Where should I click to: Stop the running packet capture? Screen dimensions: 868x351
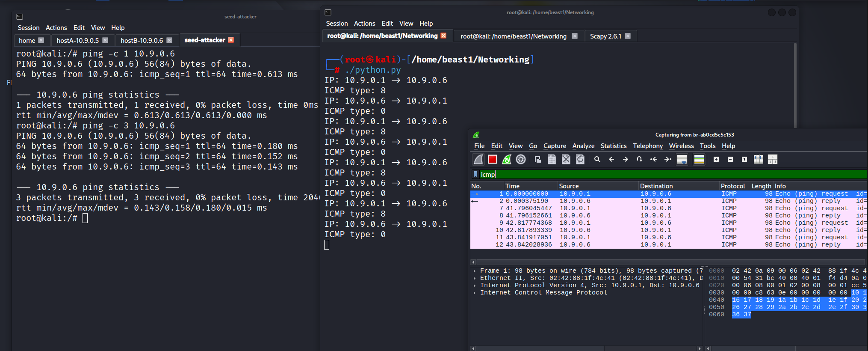[x=493, y=159]
